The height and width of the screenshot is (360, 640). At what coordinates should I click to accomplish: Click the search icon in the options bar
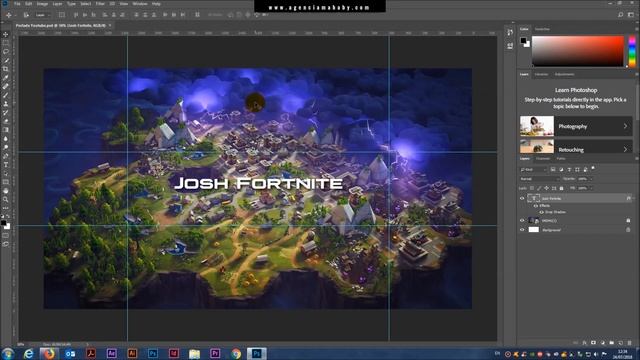click(620, 15)
